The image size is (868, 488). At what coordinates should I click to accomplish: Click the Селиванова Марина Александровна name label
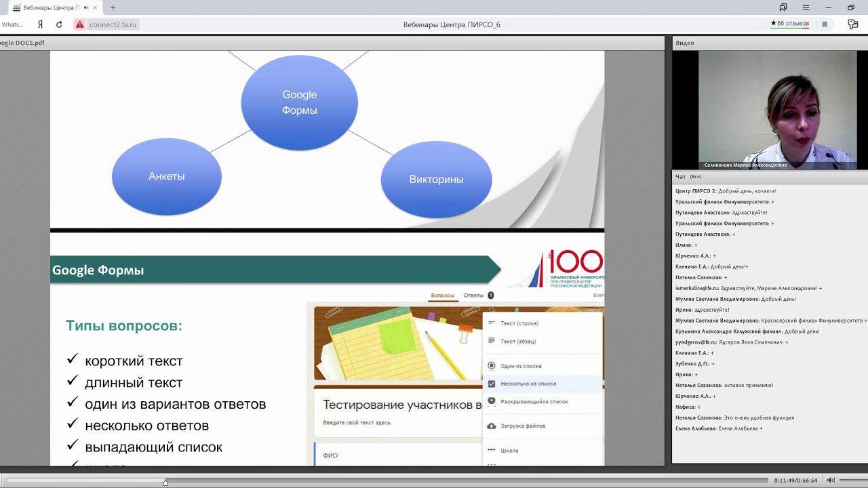(745, 165)
